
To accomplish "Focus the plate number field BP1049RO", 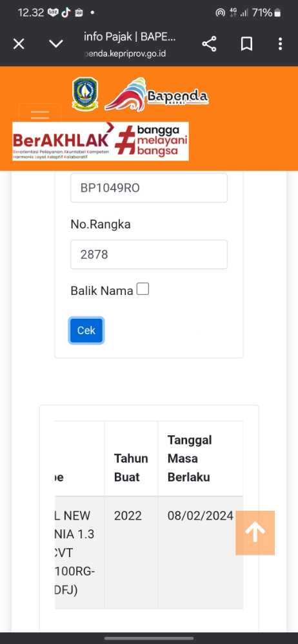I will [x=149, y=187].
